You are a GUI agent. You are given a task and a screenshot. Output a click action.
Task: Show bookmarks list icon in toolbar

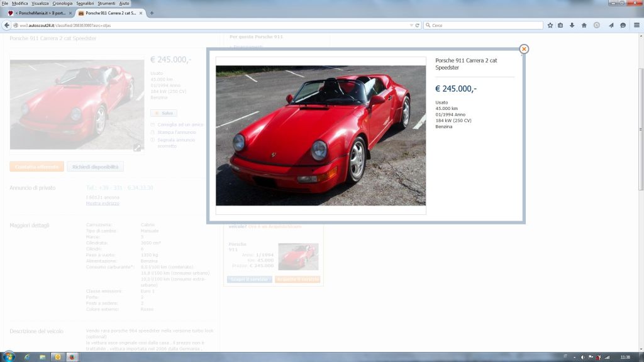pyautogui.click(x=560, y=25)
